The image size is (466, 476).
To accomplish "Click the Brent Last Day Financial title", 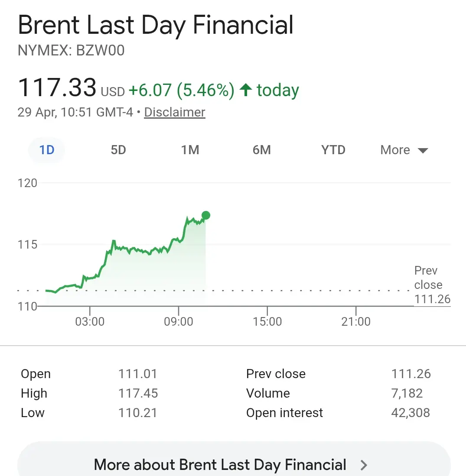I will pyautogui.click(x=156, y=25).
